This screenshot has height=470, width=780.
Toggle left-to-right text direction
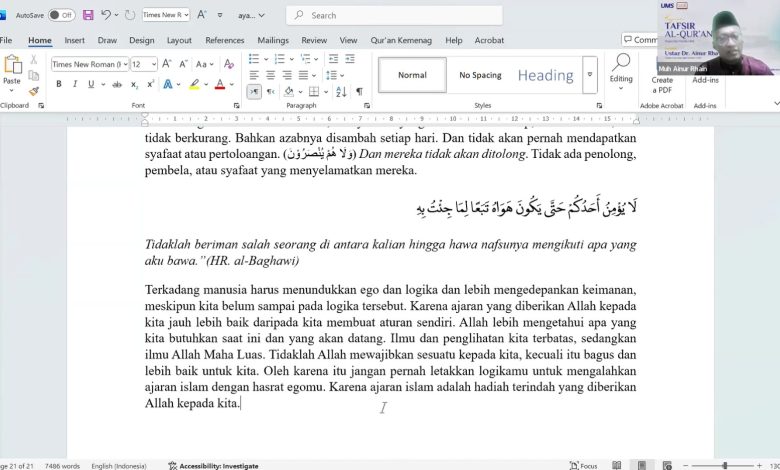pyautogui.click(x=254, y=92)
